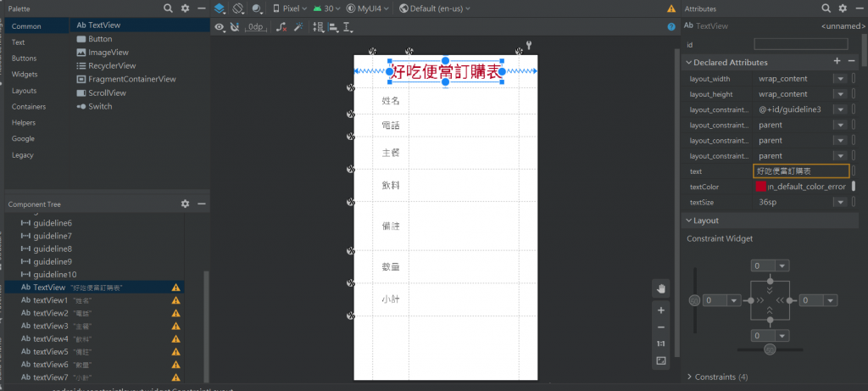The width and height of the screenshot is (868, 391).
Task: Open textSize 36sp dropdown arrow
Action: pos(841,202)
